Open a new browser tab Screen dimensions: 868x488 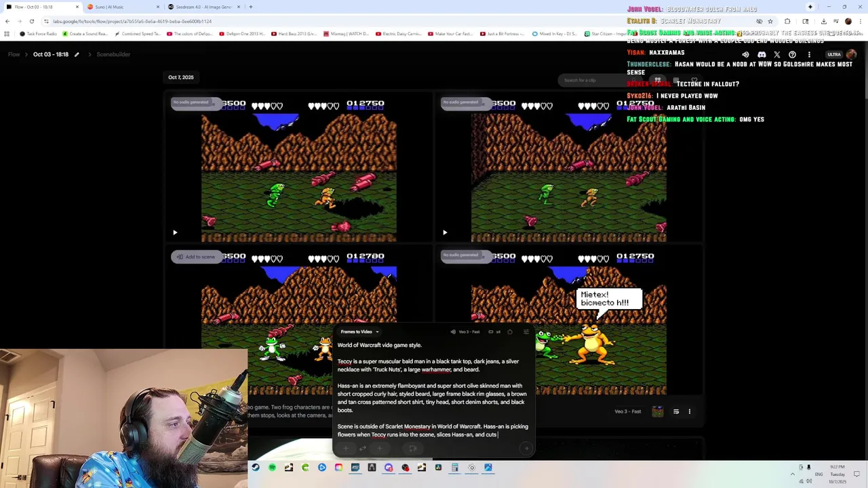coord(250,7)
